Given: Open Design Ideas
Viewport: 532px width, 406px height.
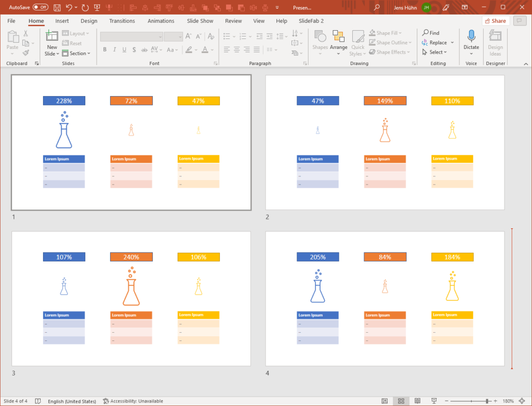Looking at the screenshot, I should [x=495, y=43].
